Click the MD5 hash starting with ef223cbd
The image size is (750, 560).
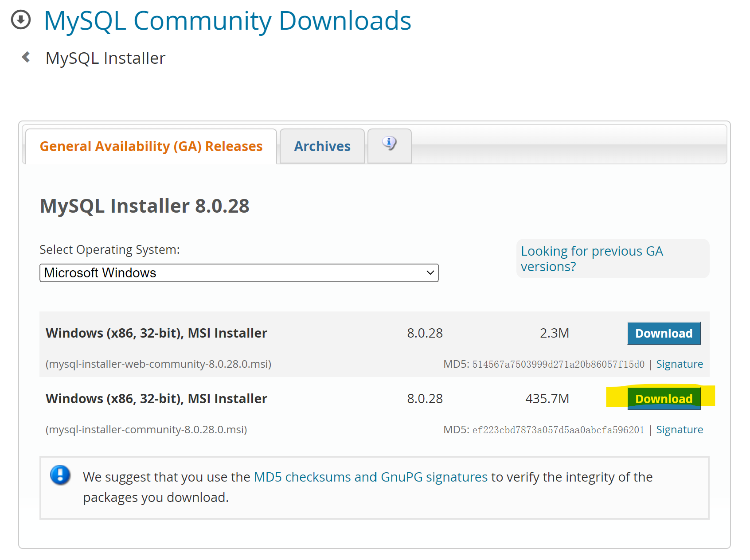point(558,430)
